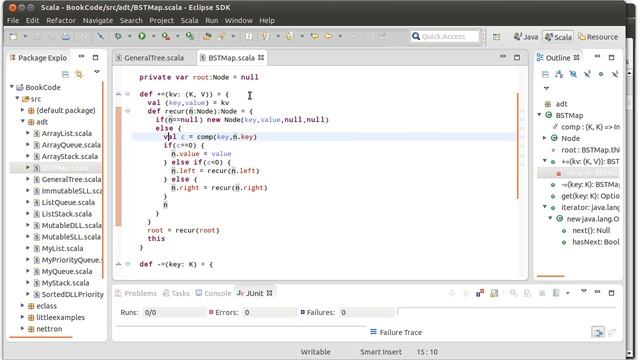Open MyList.scala in Package Explorer
Screen dimensions: 640x360
tap(62, 248)
